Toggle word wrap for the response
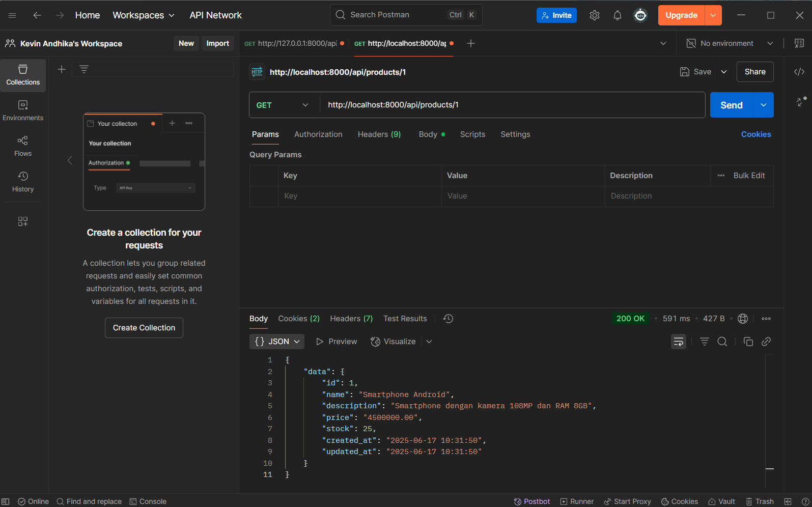 coord(678,342)
